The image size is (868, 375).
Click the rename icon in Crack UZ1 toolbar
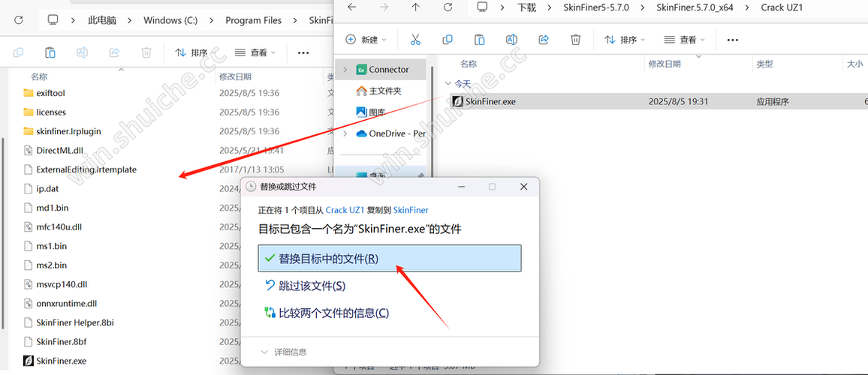pos(511,40)
